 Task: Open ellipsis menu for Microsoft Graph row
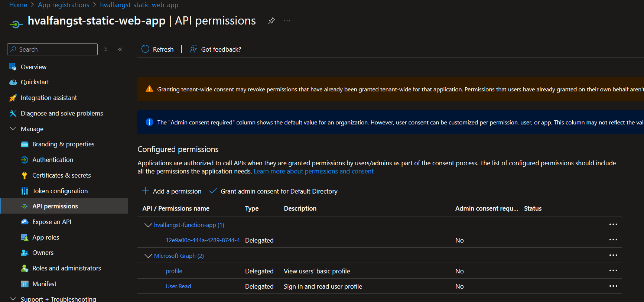[x=613, y=255]
